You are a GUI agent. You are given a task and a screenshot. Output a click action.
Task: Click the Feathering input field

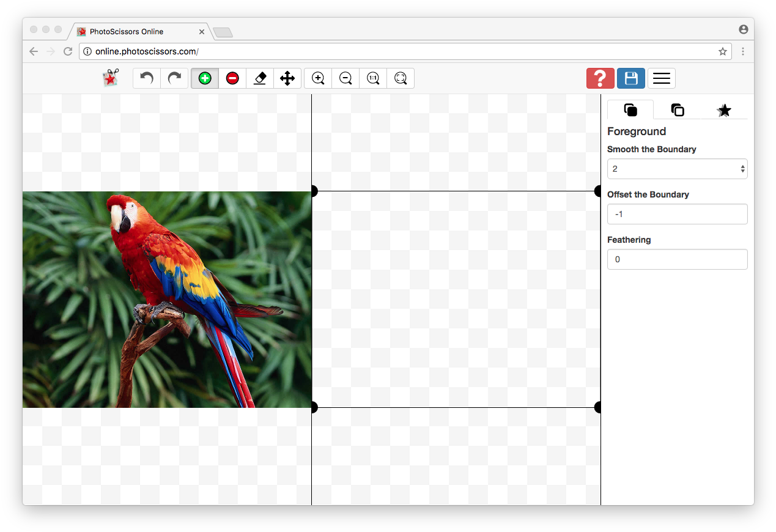point(677,259)
